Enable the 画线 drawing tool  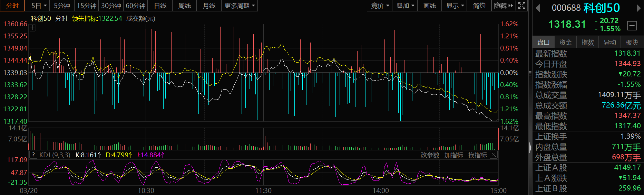tap(429, 6)
